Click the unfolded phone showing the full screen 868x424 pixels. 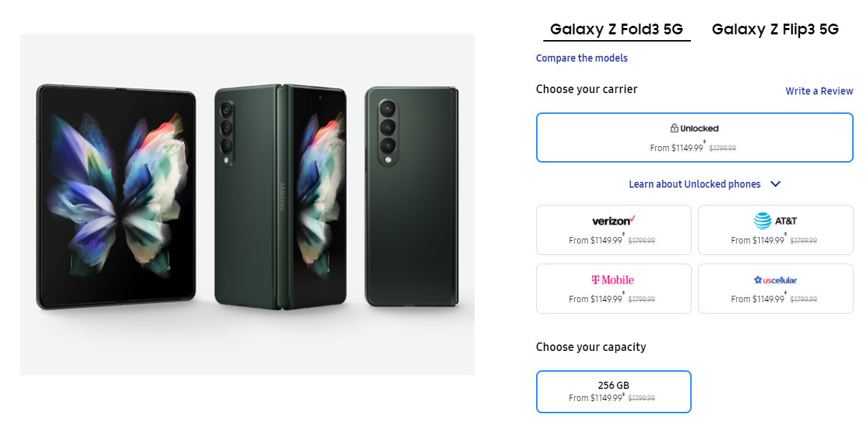(x=116, y=196)
